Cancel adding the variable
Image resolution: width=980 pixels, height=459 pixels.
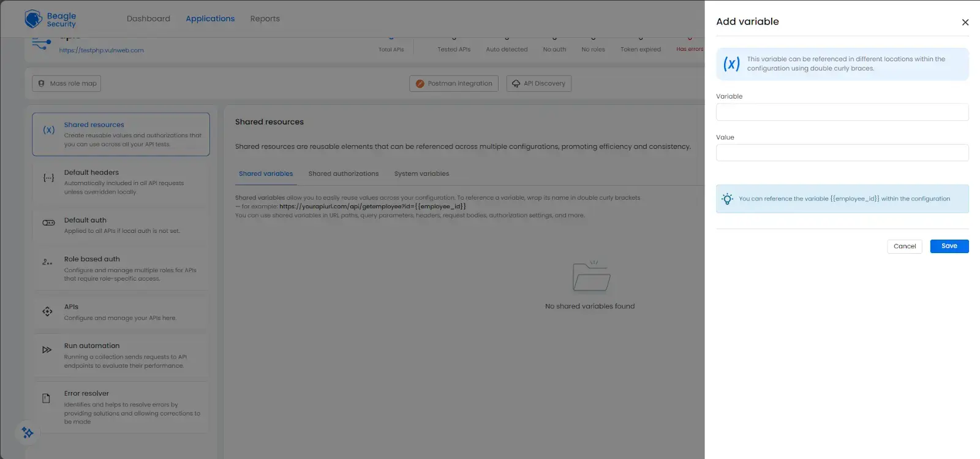click(x=904, y=246)
